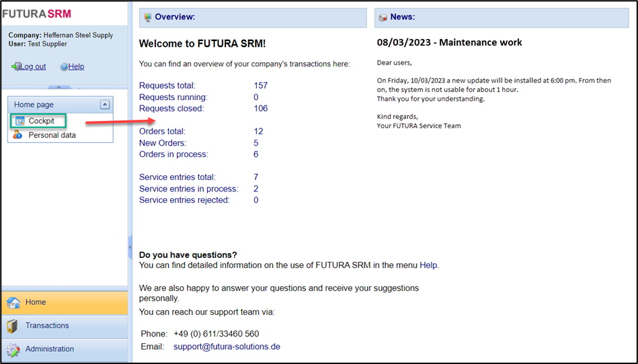Click the FUTURA SRM logo
This screenshot has width=638, height=364.
(x=37, y=13)
